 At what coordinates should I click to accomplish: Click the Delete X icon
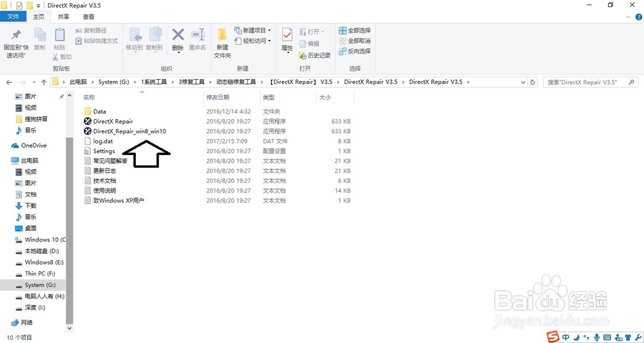178,35
